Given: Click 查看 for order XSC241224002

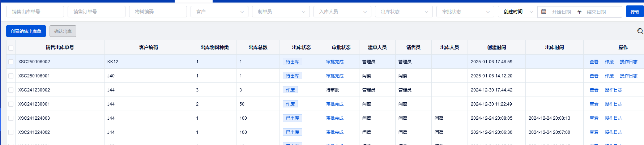Looking at the screenshot, I should click(594, 132).
